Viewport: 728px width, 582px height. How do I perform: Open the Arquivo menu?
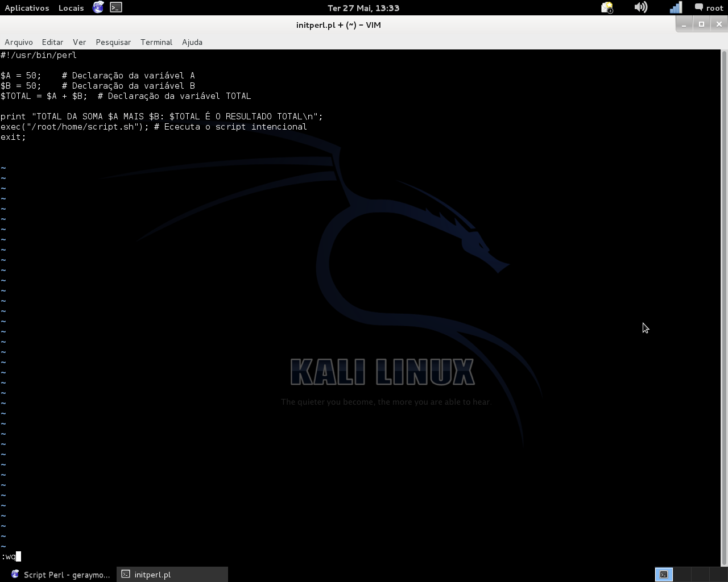pyautogui.click(x=19, y=42)
